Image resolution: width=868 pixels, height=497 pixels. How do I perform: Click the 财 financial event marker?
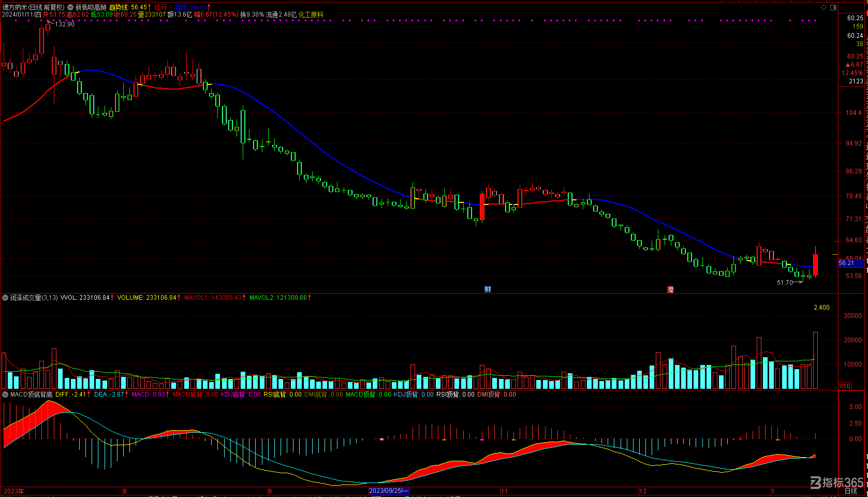tap(488, 289)
